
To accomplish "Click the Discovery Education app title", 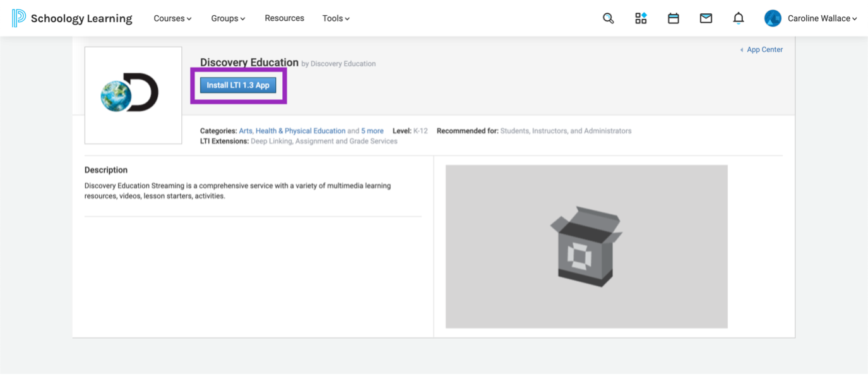I will (249, 63).
